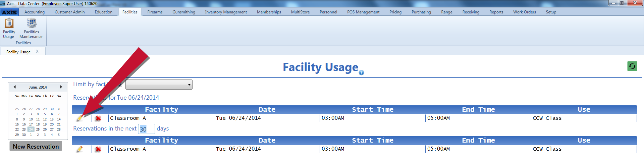Sort second table by Date header
This screenshot has height=155, width=644.
pos(267,141)
